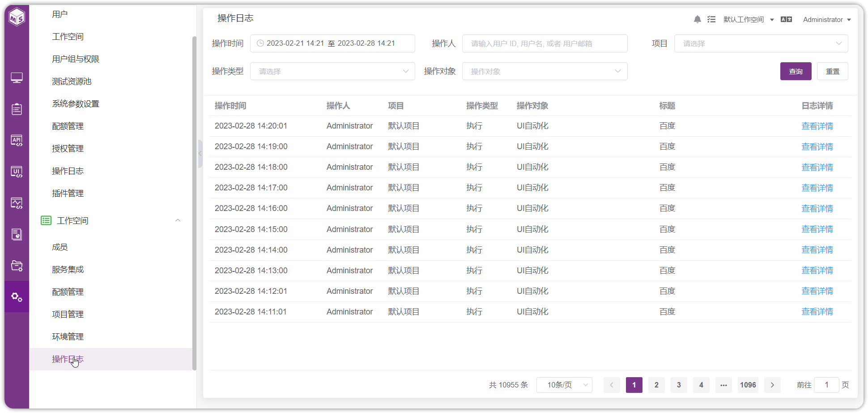Open 服务集成 menu item
The width and height of the screenshot is (868, 413).
coord(68,270)
